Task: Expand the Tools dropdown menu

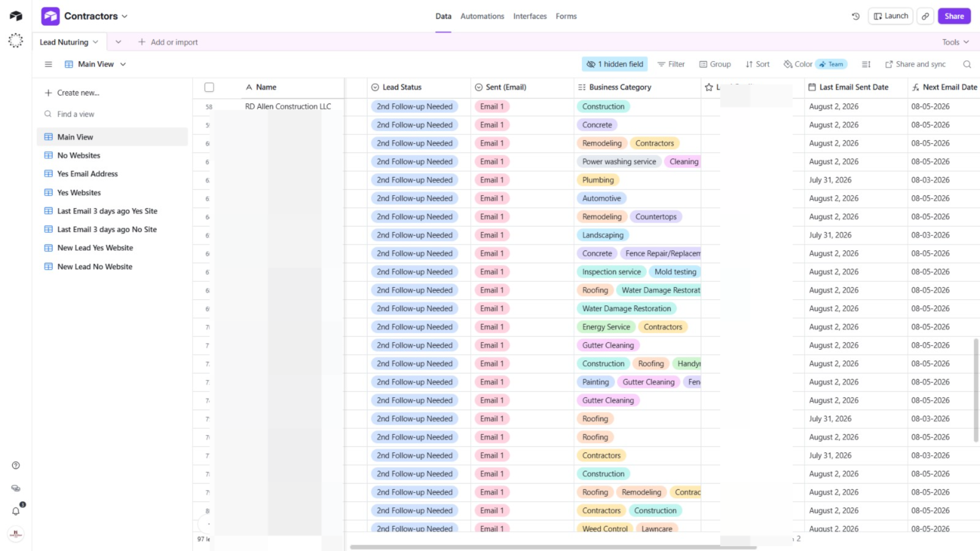Action: click(956, 42)
